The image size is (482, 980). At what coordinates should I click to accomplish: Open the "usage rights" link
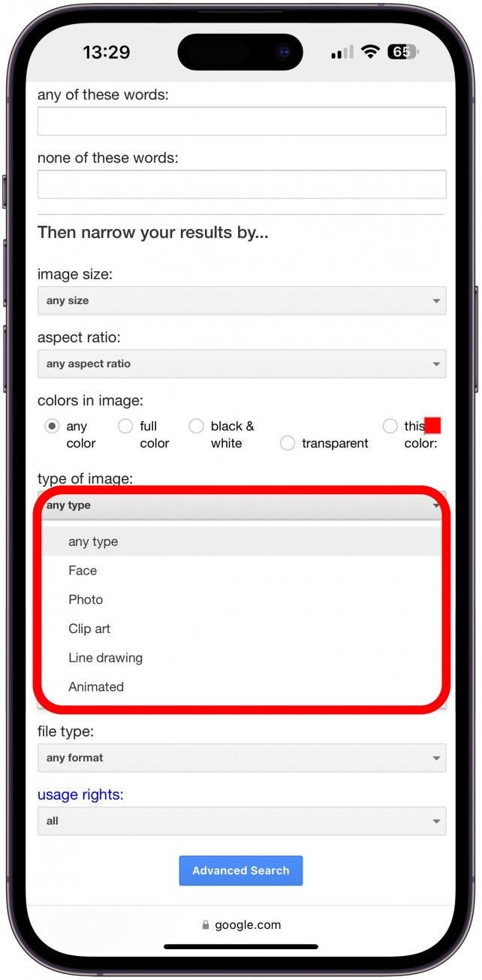(80, 795)
